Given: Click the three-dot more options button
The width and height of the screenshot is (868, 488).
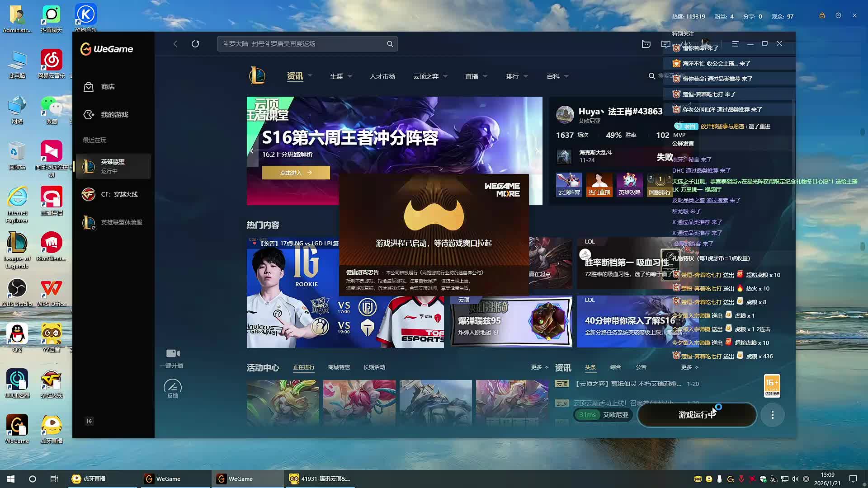Looking at the screenshot, I should (772, 415).
